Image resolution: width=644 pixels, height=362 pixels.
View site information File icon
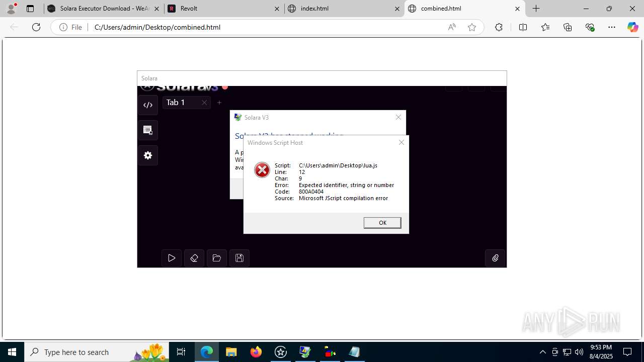tap(70, 27)
